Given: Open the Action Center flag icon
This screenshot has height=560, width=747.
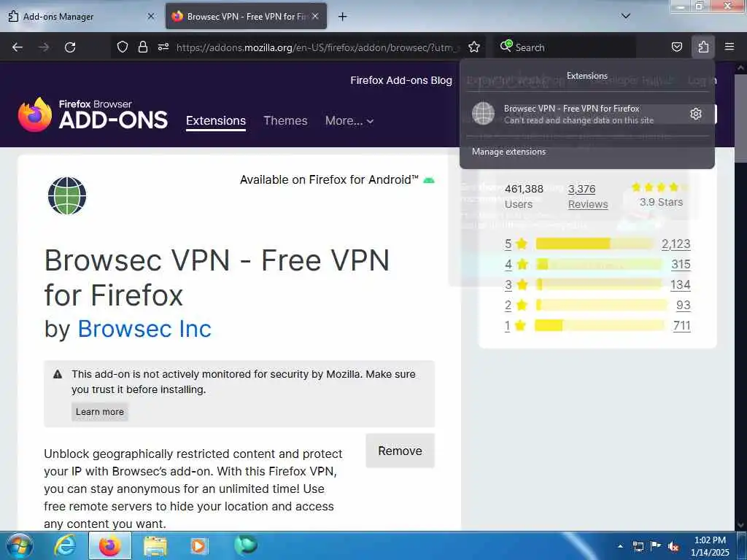Looking at the screenshot, I should coord(656,546).
